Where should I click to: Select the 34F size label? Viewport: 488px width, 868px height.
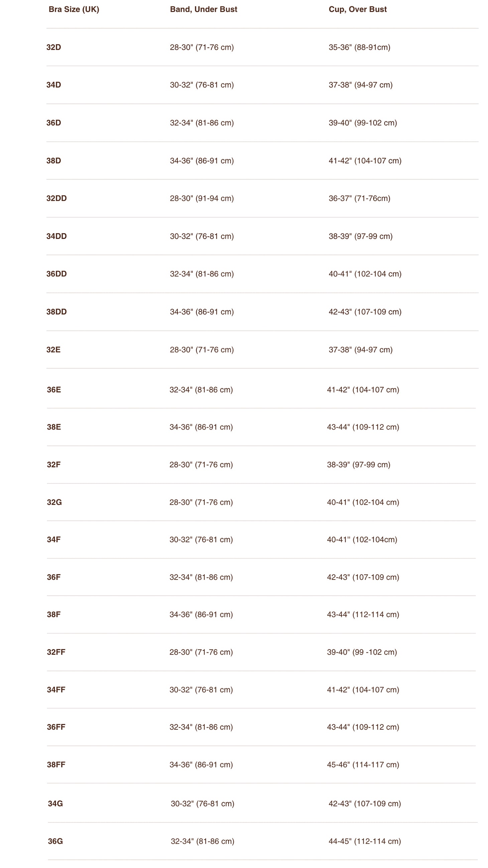click(53, 539)
